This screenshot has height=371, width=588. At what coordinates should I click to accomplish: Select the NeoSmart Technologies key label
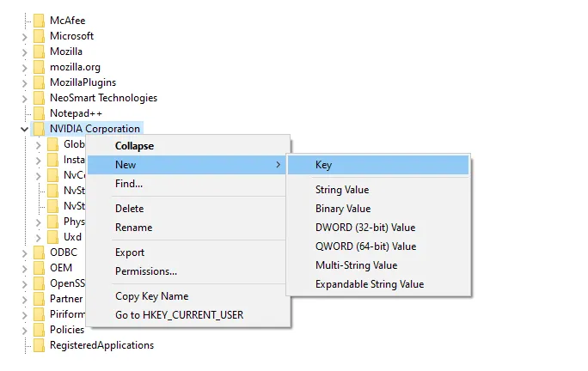click(103, 98)
